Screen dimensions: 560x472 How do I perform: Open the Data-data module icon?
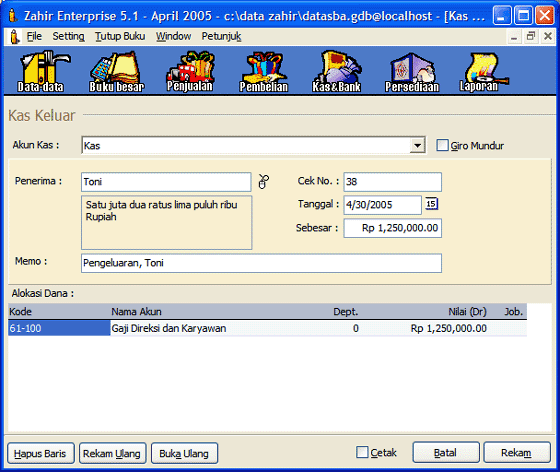42,71
